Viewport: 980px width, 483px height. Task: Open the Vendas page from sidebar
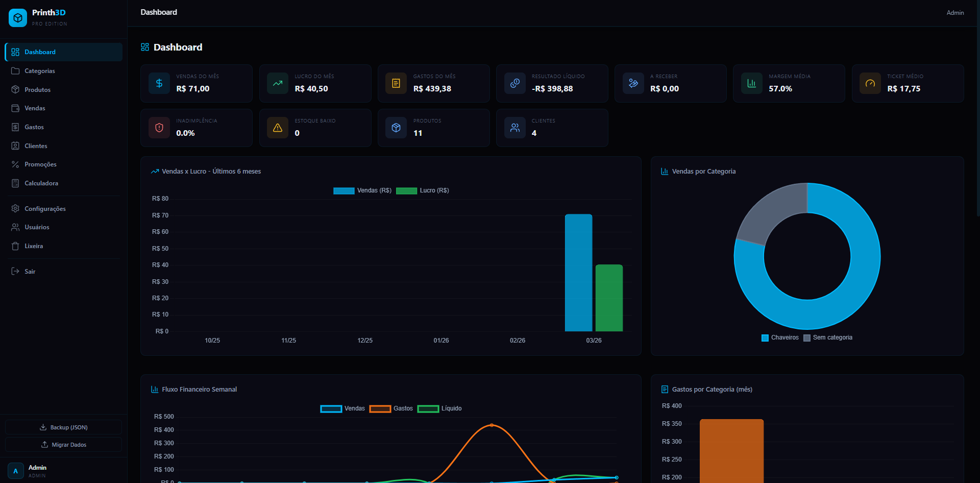64,108
